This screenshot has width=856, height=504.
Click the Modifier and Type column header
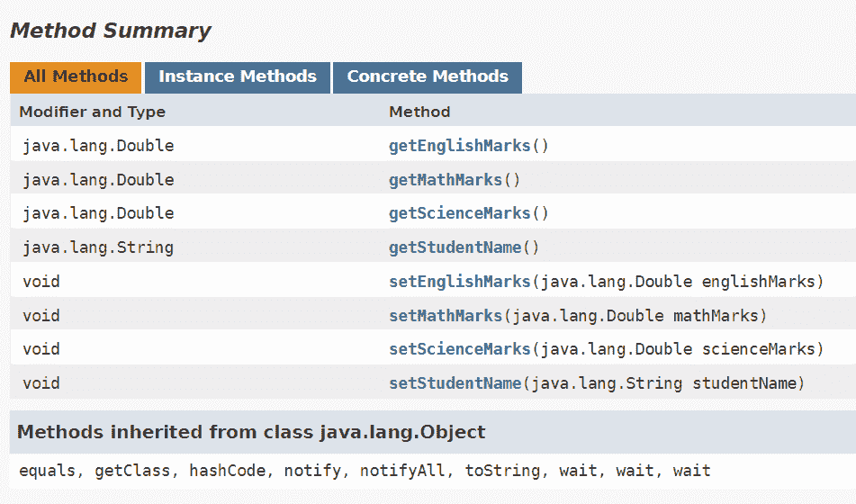click(92, 112)
